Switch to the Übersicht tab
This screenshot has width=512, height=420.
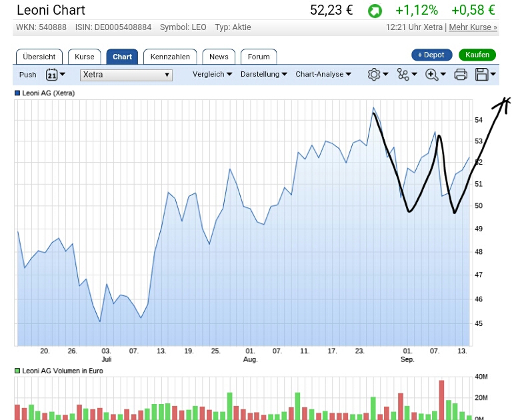coord(39,57)
